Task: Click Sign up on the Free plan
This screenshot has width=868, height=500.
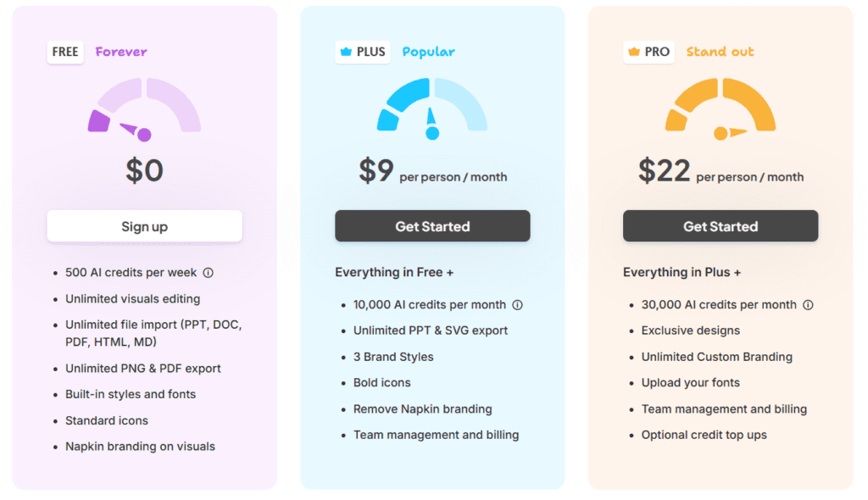Action: 144,225
